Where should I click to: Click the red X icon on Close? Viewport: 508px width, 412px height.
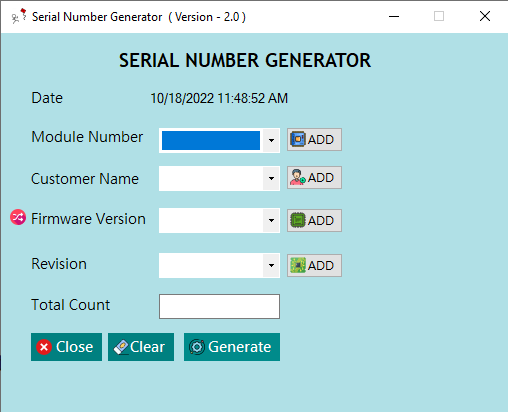(44, 347)
